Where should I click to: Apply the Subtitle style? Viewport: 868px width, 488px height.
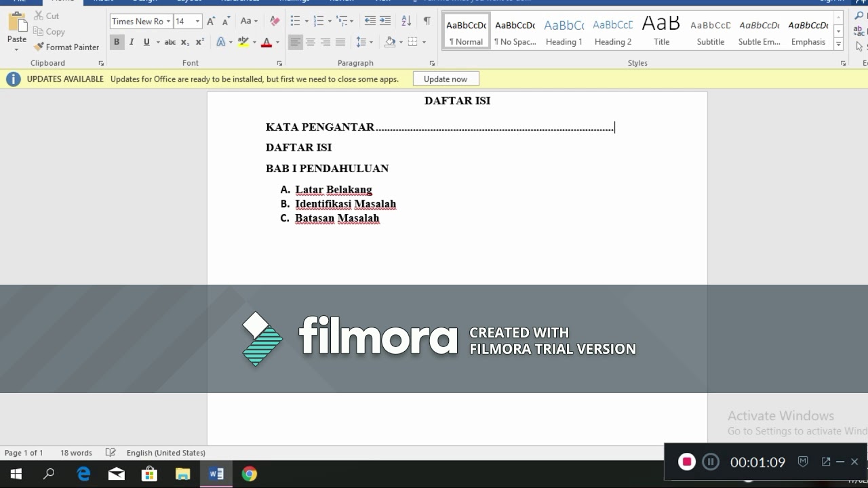711,31
